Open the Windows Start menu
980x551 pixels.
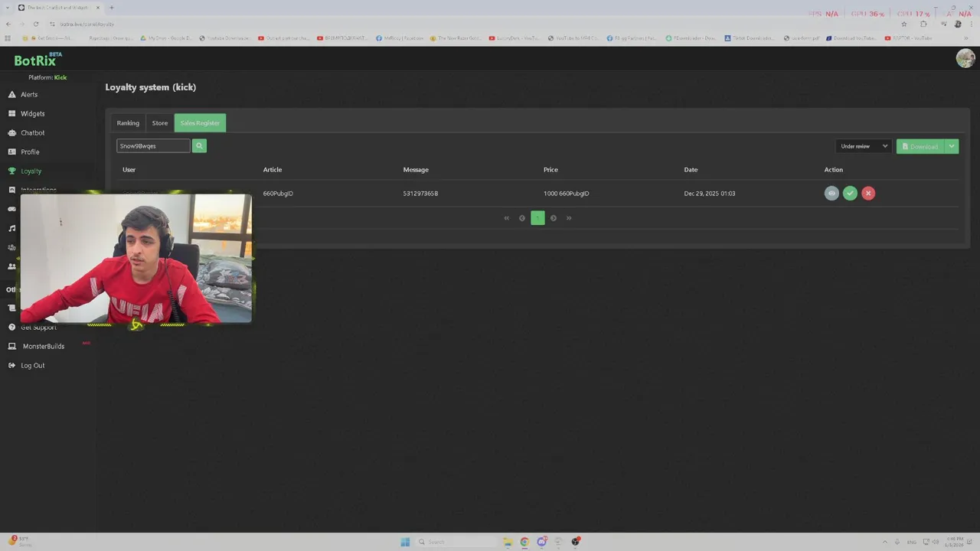click(405, 542)
